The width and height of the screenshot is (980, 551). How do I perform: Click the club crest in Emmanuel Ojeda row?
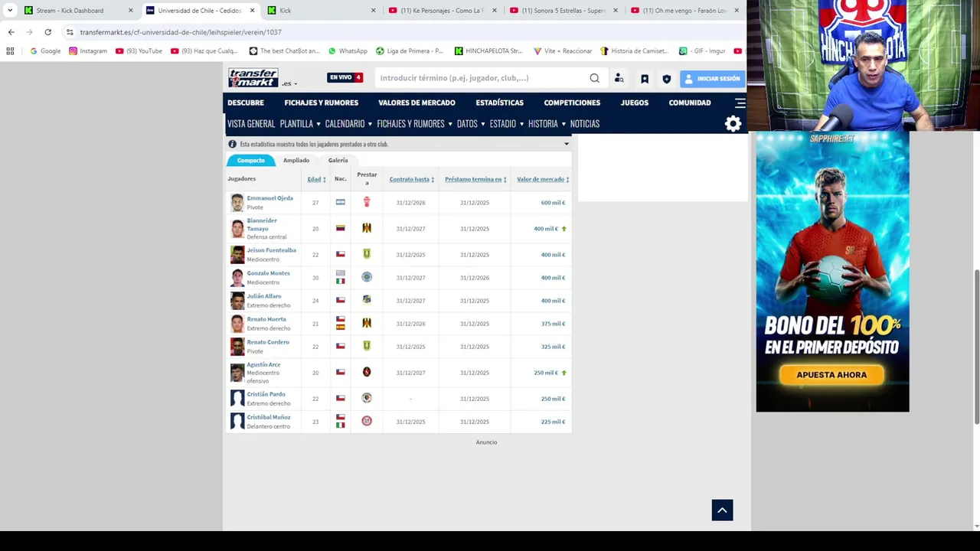(367, 202)
